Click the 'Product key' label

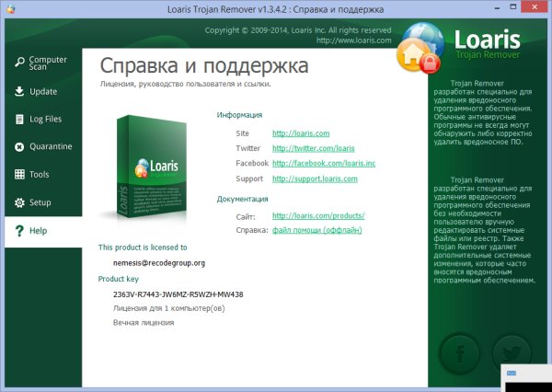click(x=119, y=279)
